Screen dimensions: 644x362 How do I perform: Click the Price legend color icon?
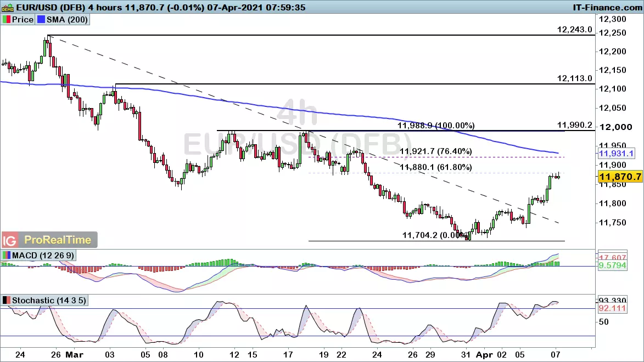pyautogui.click(x=7, y=19)
